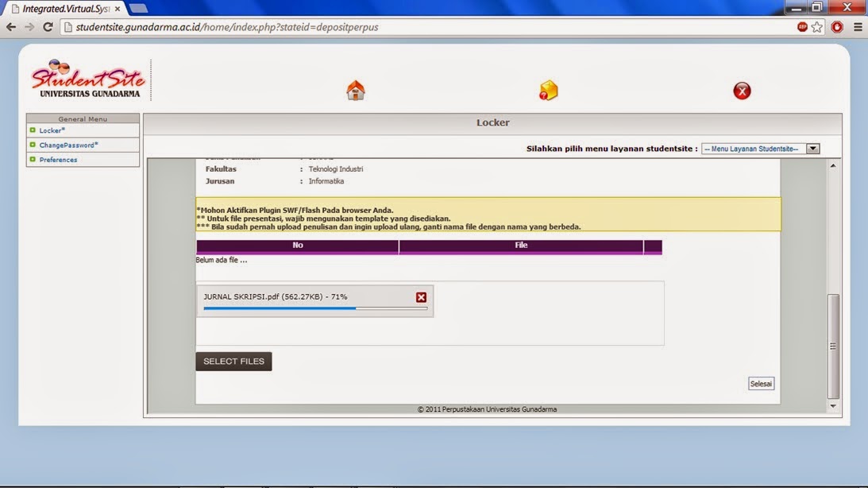Viewport: 868px width, 488px height.
Task: Open Preferences in General Menu
Action: [x=58, y=160]
